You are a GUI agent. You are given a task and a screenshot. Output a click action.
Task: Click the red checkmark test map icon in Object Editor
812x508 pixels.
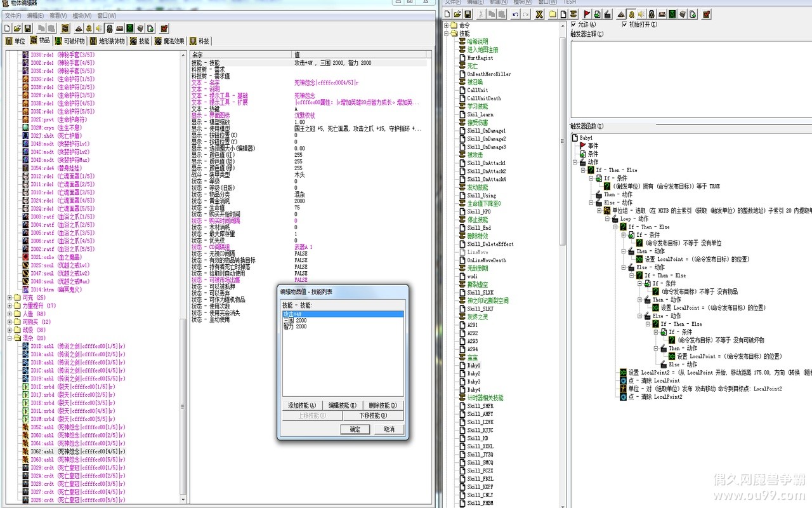(164, 28)
